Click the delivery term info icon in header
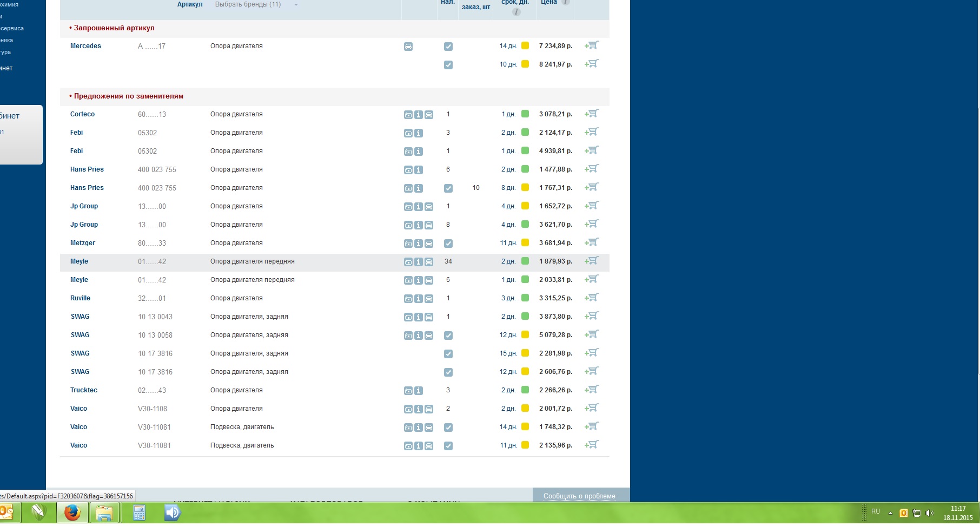The height and width of the screenshot is (526, 980). [517, 12]
